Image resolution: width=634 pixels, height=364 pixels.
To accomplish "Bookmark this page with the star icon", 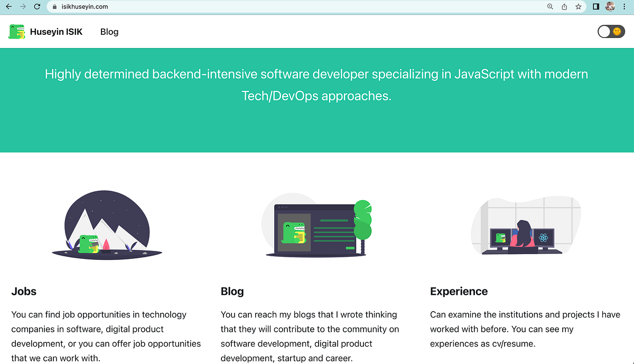I will pos(578,6).
